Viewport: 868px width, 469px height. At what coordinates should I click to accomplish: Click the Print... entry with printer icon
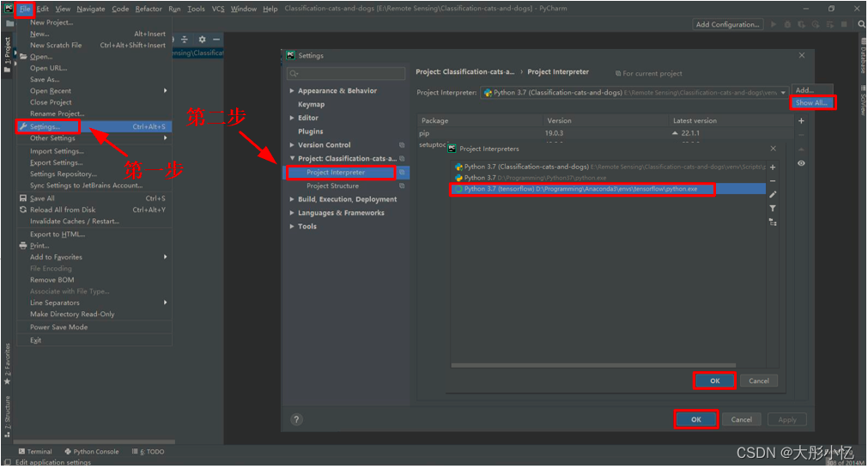coord(94,246)
